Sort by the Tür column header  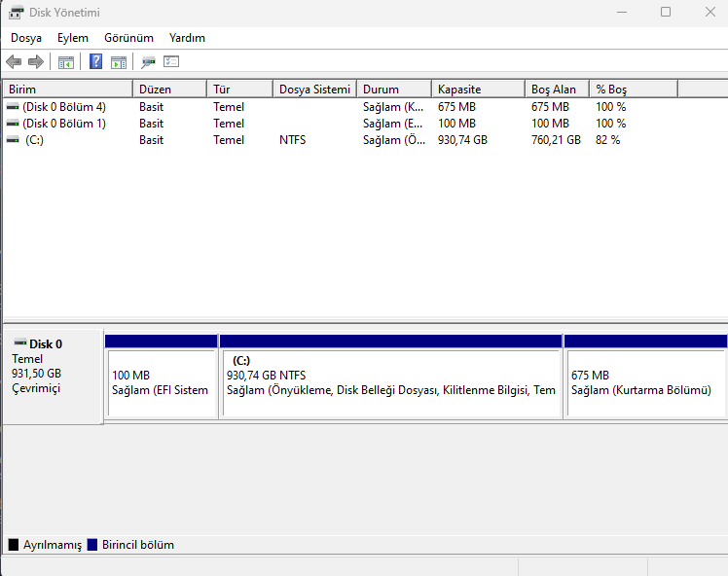(x=240, y=90)
